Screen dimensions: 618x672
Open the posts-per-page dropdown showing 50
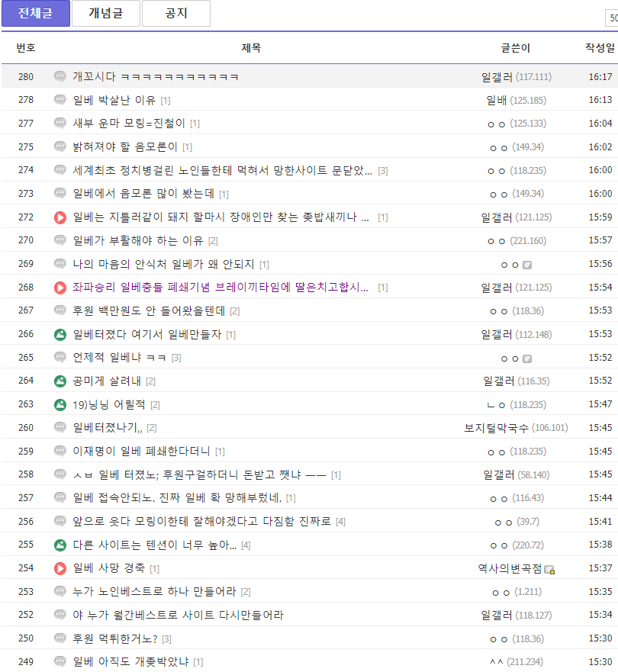[612, 18]
